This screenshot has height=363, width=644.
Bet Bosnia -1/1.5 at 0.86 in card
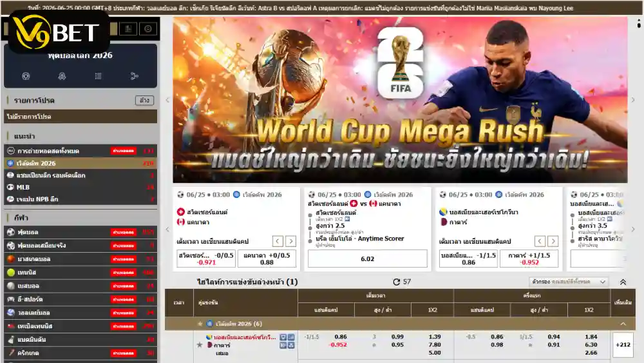pyautogui.click(x=469, y=259)
